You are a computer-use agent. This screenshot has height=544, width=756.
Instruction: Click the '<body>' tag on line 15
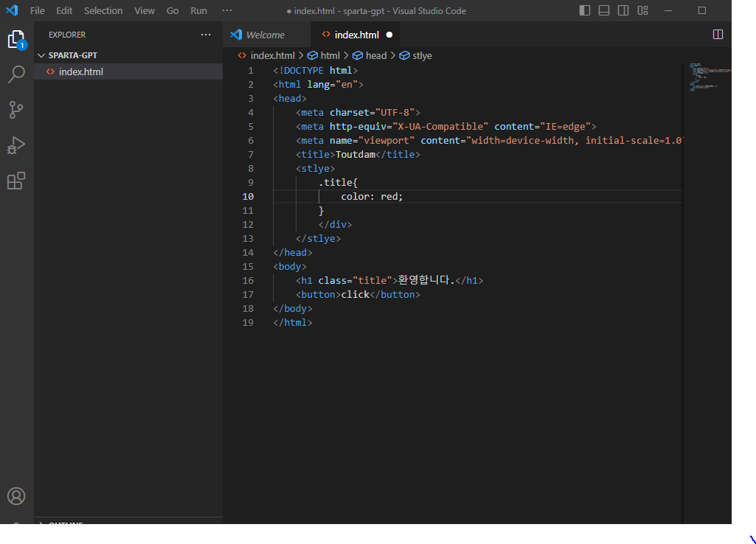(290, 266)
